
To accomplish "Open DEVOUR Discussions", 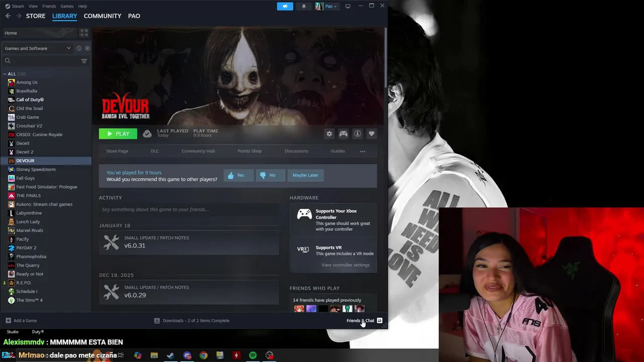I will [x=296, y=151].
